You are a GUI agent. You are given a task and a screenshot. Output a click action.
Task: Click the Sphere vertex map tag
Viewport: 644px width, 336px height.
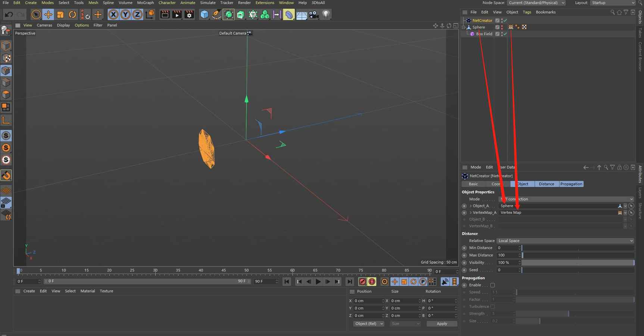[x=511, y=27]
